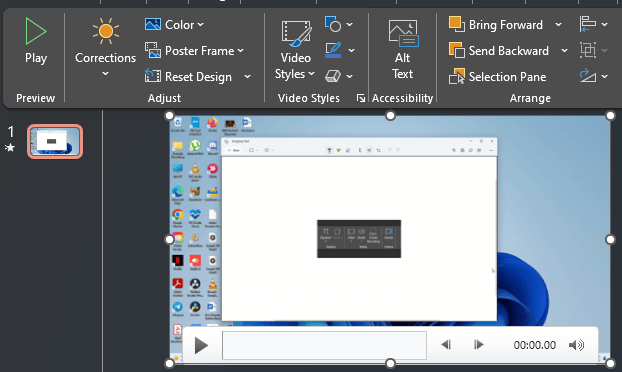Click the Color picture icon

point(153,24)
